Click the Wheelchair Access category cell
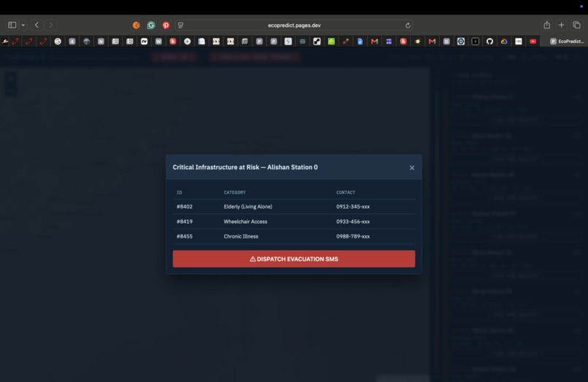 [245, 222]
